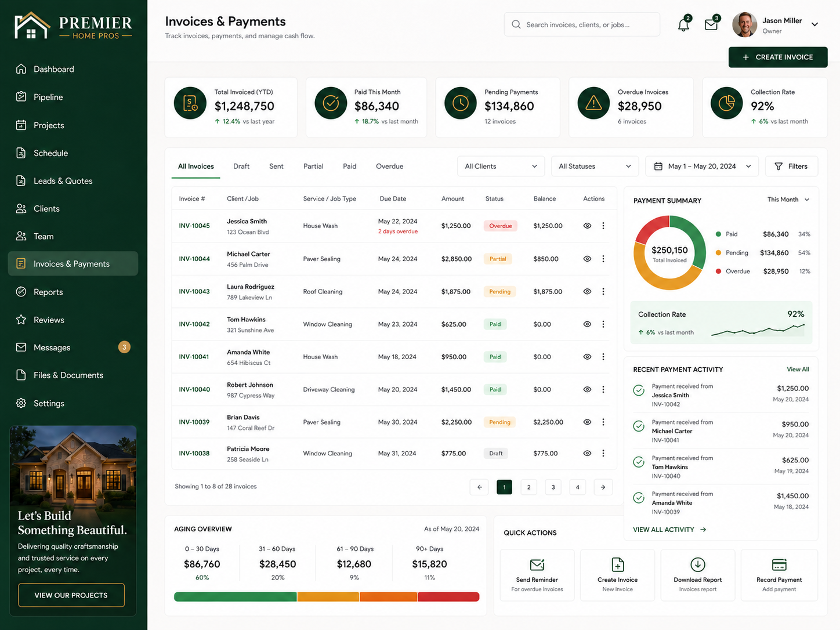Click the Total Invoiced card icon
The image size is (840, 630).
(x=190, y=103)
